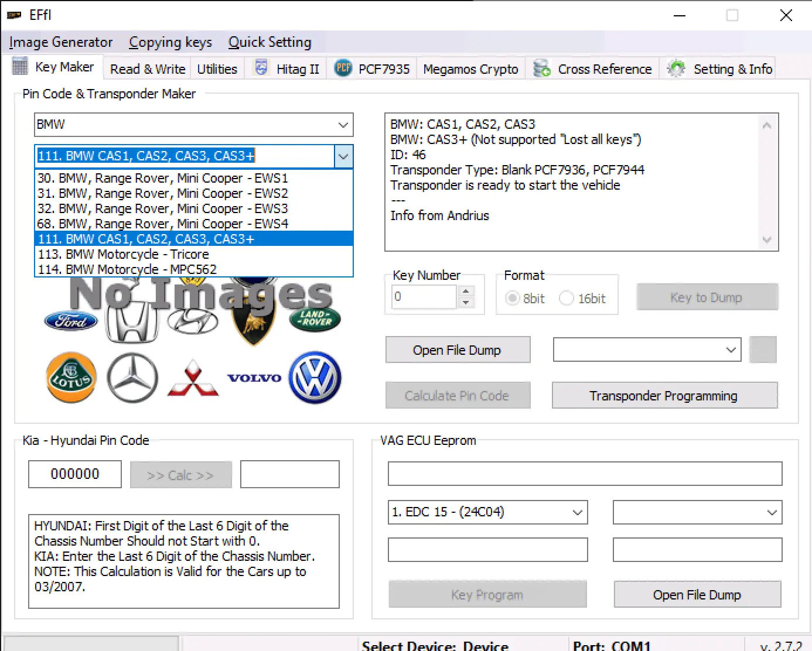Click the lower-left VAG ECU Eeprom text field

pyautogui.click(x=487, y=550)
